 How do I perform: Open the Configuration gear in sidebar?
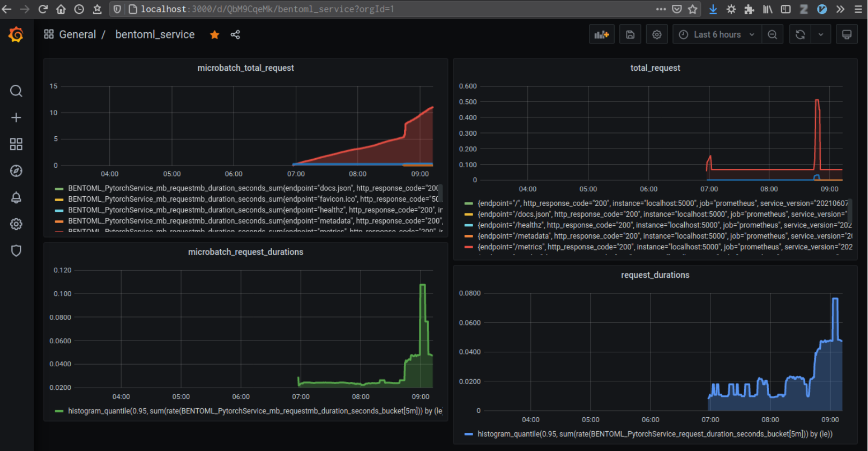[x=16, y=224]
